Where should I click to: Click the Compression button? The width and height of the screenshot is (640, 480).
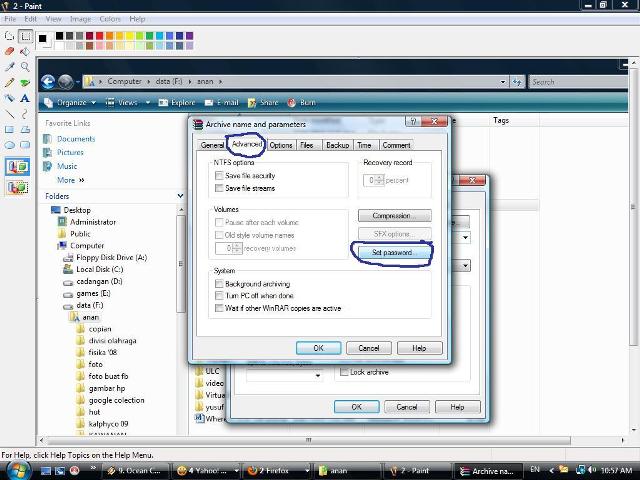tap(395, 216)
